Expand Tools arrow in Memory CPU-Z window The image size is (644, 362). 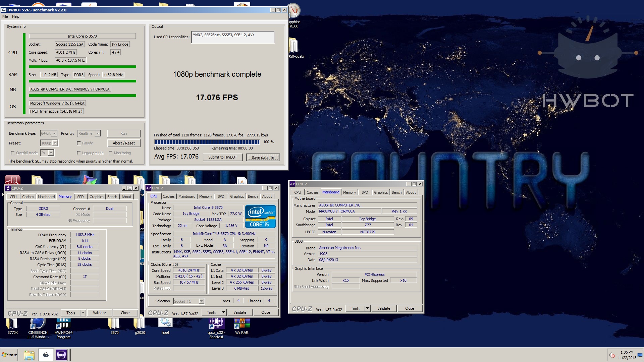click(83, 313)
